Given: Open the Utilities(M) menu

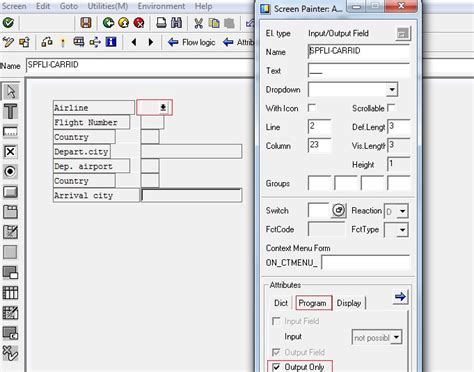Looking at the screenshot, I should (108, 6).
